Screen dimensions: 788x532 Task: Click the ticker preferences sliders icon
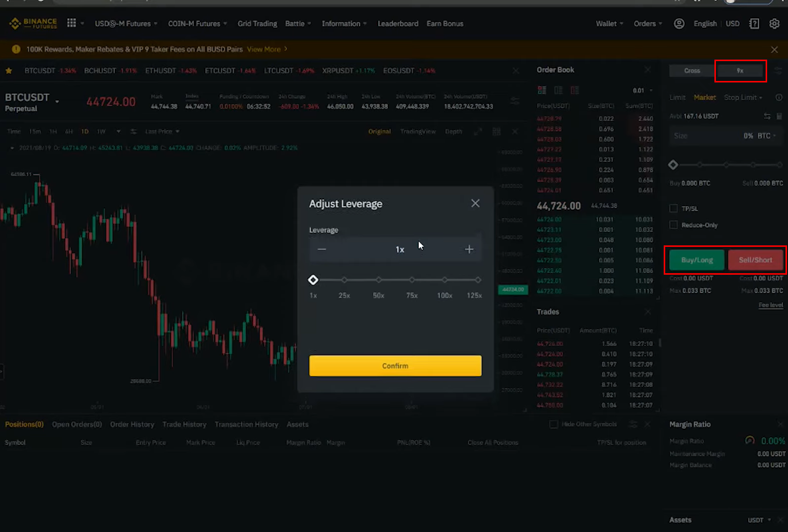(x=515, y=101)
